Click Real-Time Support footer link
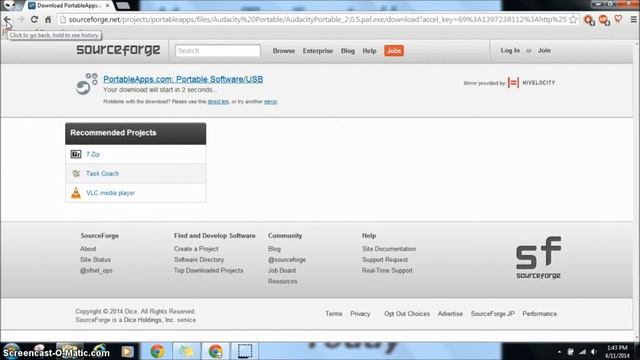The height and width of the screenshot is (360, 640). (387, 270)
